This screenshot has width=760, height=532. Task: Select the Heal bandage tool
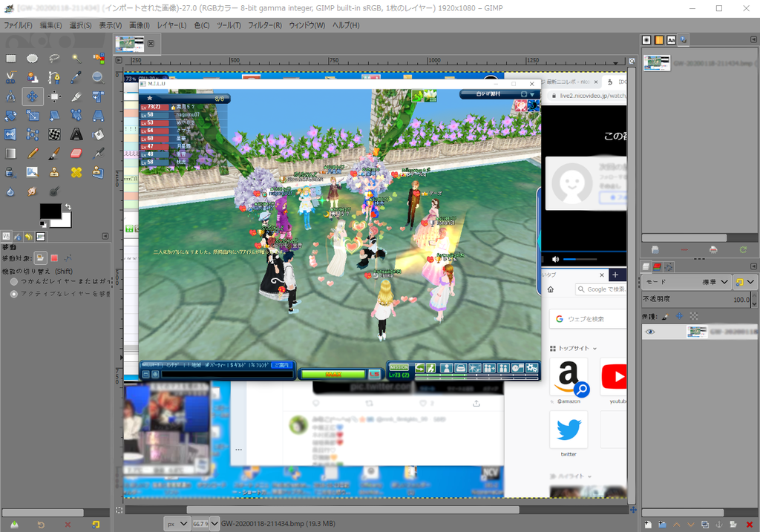(76, 172)
